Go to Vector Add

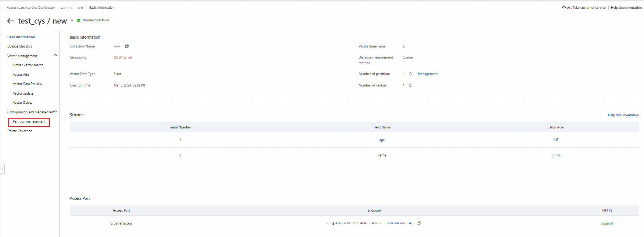[21, 75]
